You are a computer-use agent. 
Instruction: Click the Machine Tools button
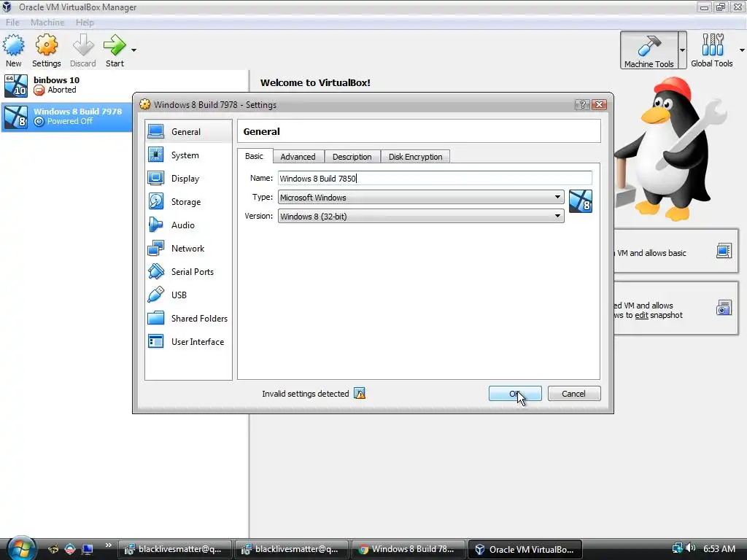pyautogui.click(x=649, y=50)
